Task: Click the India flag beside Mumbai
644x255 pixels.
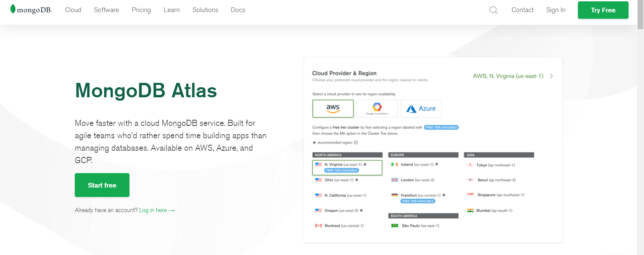Action: pos(470,210)
